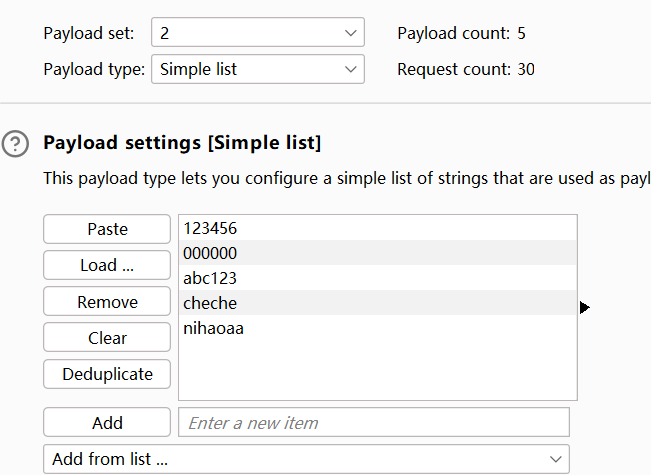Viewport: 651px width, 475px height.
Task: Select the 000000 payload entry
Action: 378,252
